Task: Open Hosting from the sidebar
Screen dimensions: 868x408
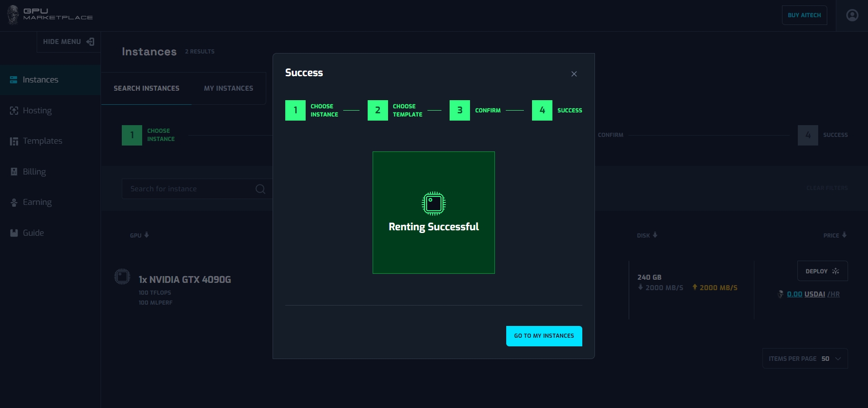Action: 37,111
